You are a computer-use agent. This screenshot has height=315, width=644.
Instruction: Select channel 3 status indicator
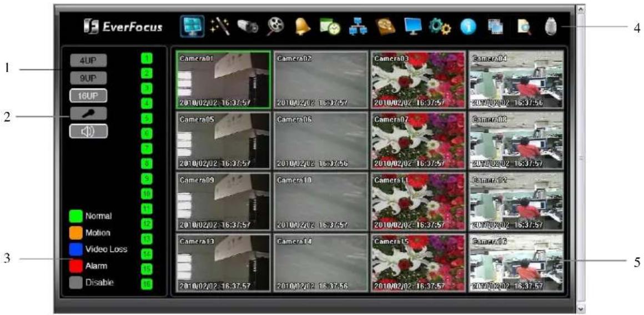click(x=148, y=88)
